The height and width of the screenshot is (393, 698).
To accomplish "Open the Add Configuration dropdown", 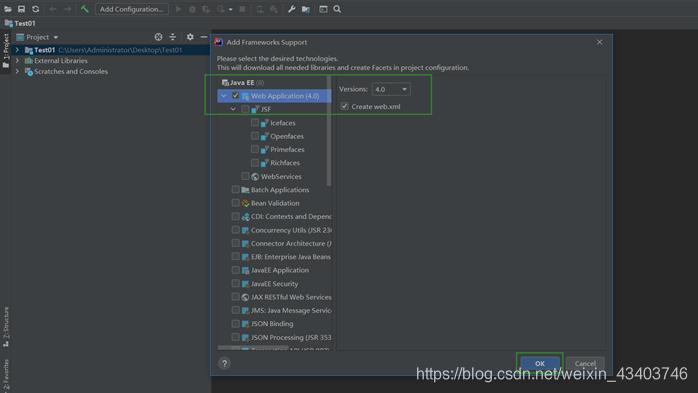I will (x=132, y=9).
